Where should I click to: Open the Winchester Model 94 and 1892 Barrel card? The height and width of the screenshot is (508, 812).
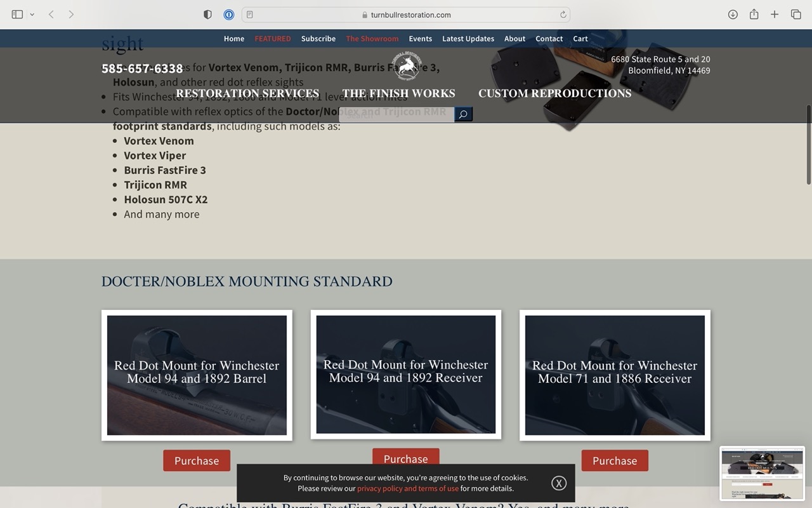tap(197, 375)
